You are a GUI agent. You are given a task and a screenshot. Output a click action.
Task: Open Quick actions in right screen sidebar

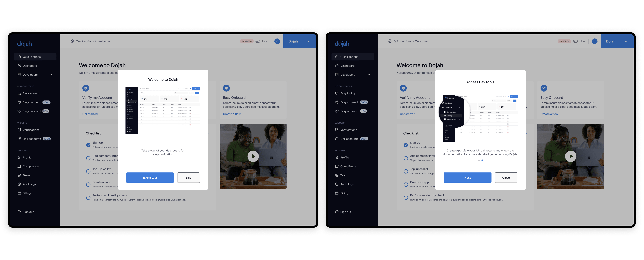click(x=353, y=57)
